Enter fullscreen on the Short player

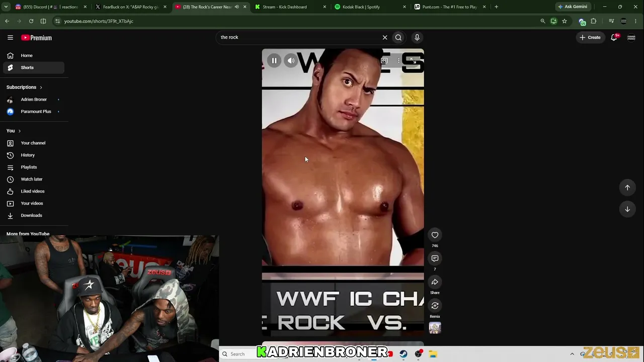pos(413,61)
